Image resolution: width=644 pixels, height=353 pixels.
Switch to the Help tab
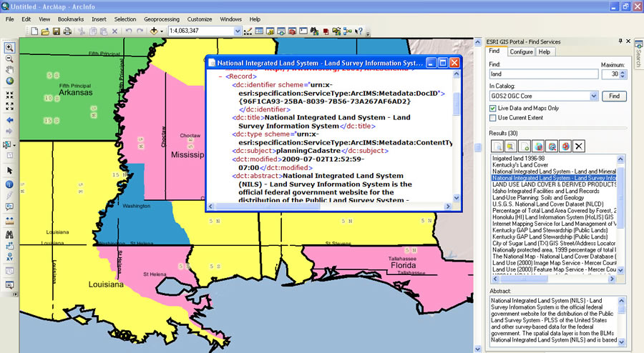click(x=545, y=52)
